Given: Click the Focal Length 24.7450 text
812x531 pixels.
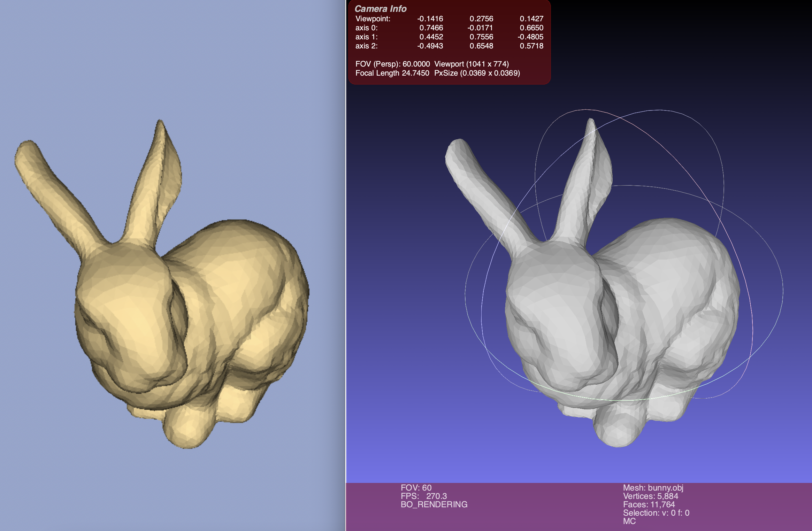Looking at the screenshot, I should pos(392,73).
